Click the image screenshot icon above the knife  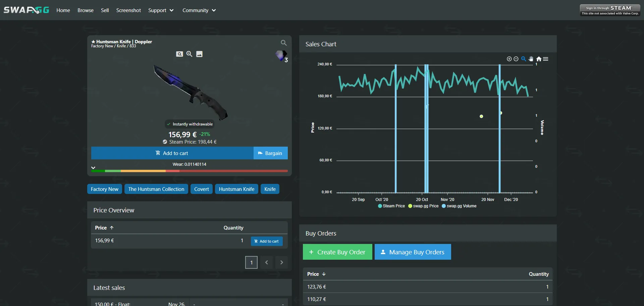(199, 54)
